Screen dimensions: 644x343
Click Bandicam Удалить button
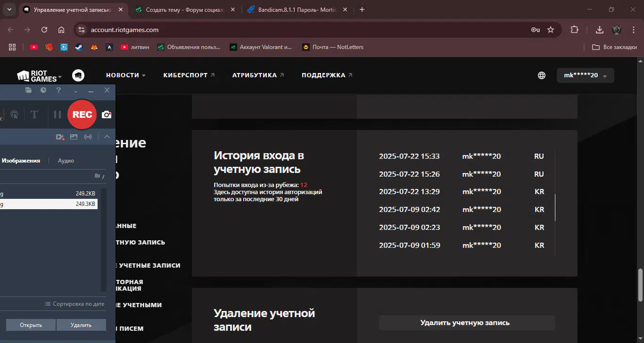pos(81,325)
